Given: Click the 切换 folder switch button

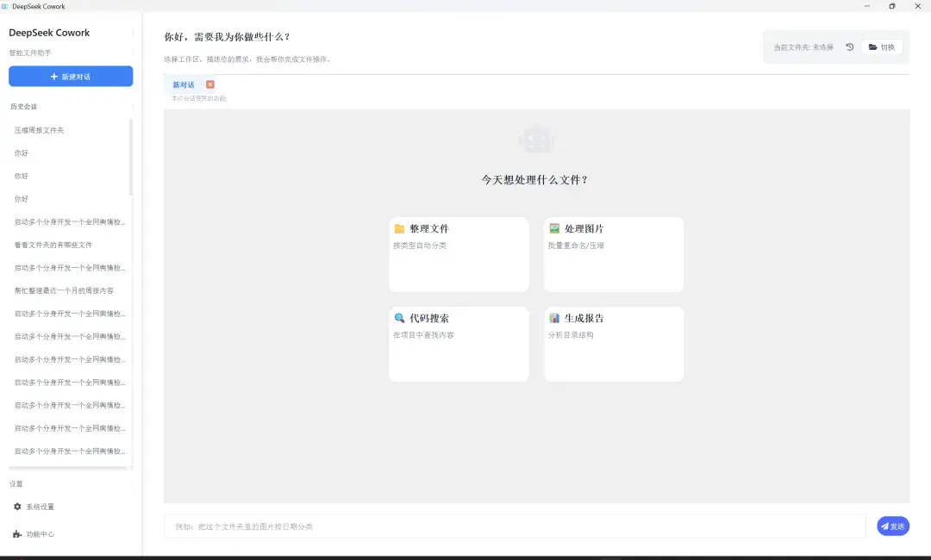Looking at the screenshot, I should [882, 47].
